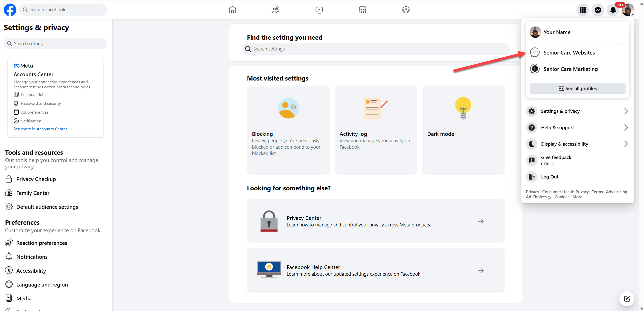Open the grid Menu icon

[582, 10]
